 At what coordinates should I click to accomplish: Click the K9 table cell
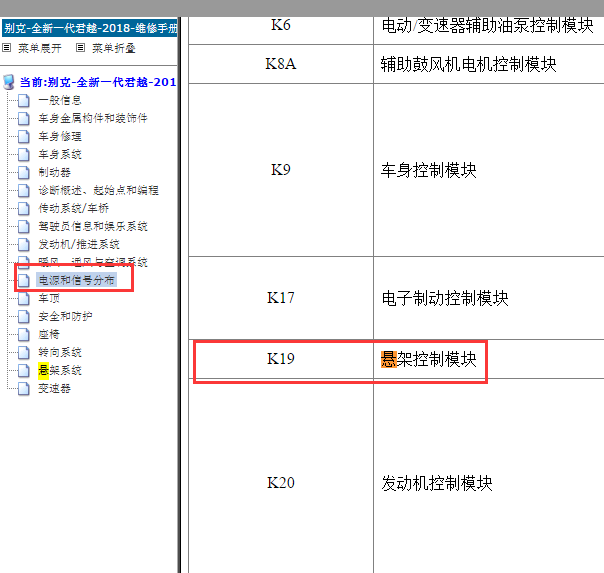point(281,170)
